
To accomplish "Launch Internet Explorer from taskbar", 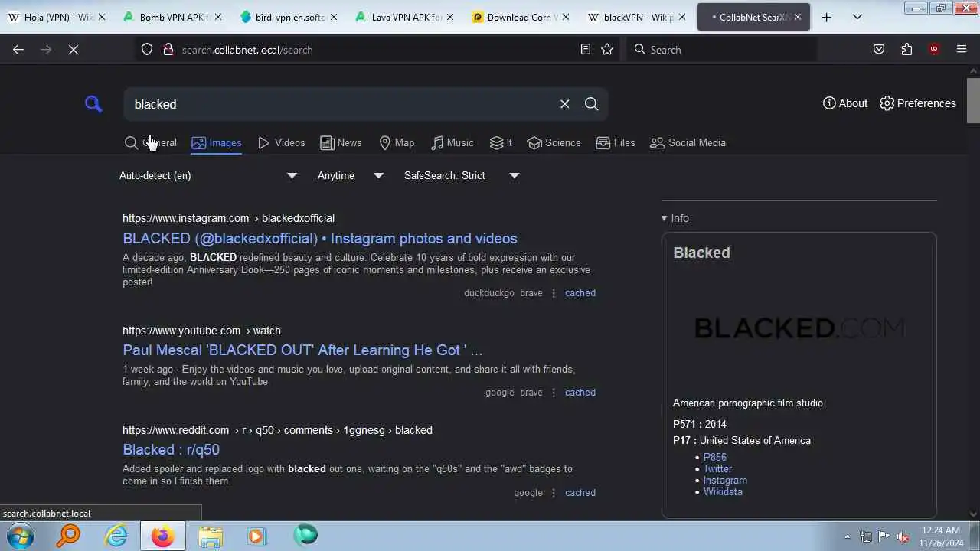I will (116, 536).
